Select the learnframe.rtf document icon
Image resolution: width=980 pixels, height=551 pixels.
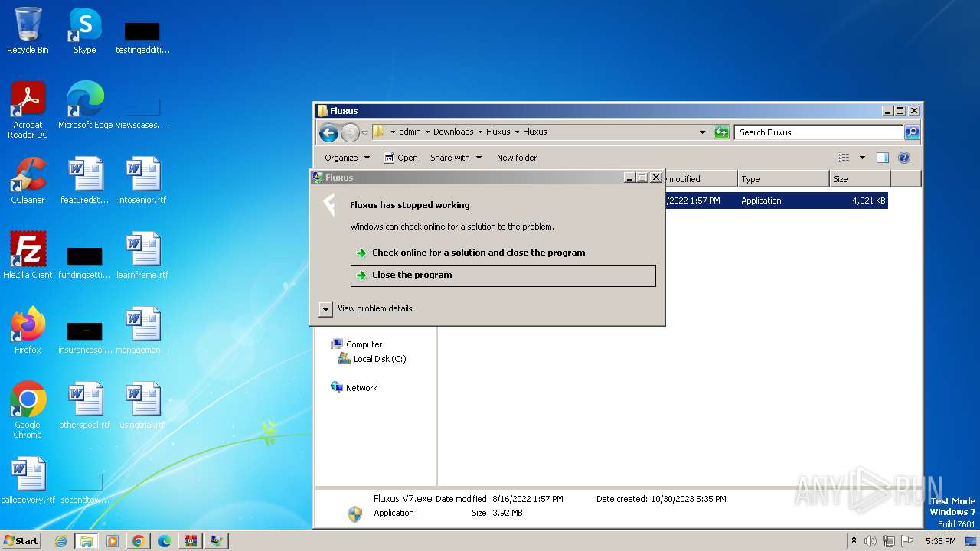click(x=142, y=249)
